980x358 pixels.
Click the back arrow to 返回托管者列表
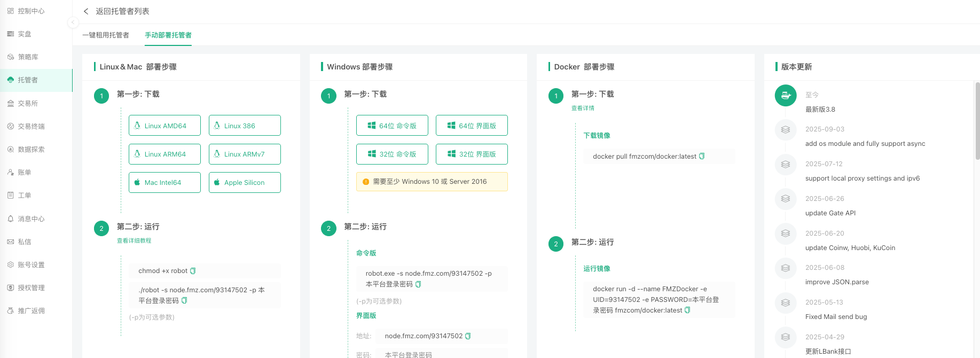pyautogui.click(x=86, y=11)
